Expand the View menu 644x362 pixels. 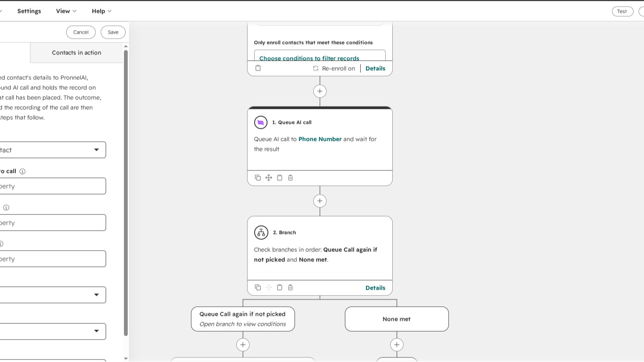[x=66, y=11]
